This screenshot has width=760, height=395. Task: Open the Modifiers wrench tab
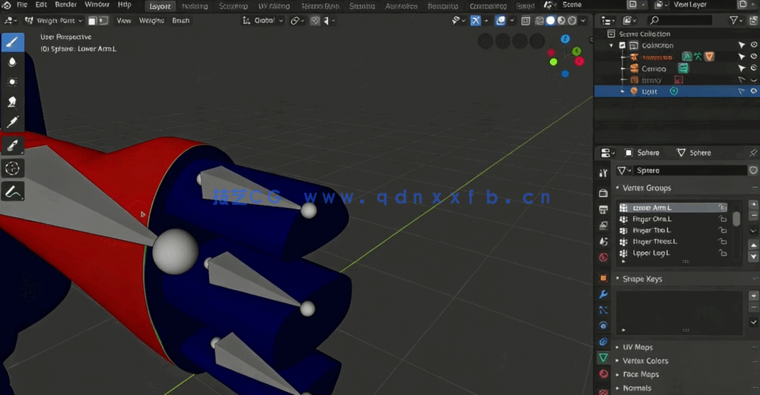pos(603,294)
